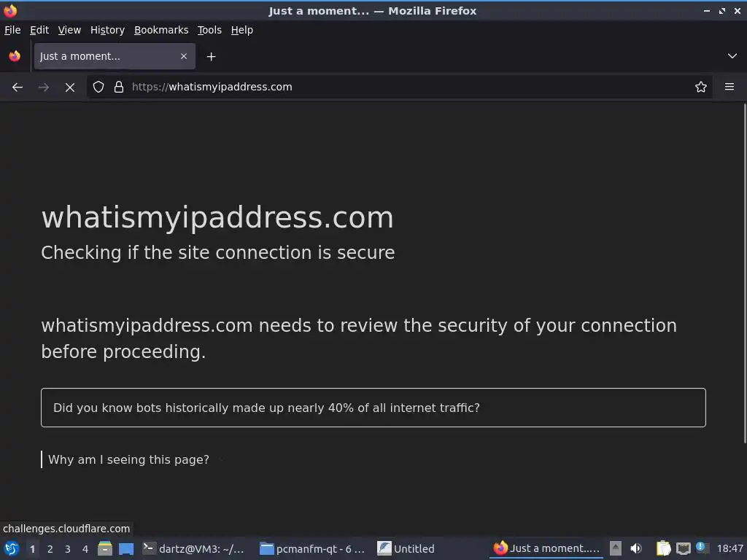747x560 pixels.
Task: Minimize the Firefox window
Action: click(x=707, y=10)
